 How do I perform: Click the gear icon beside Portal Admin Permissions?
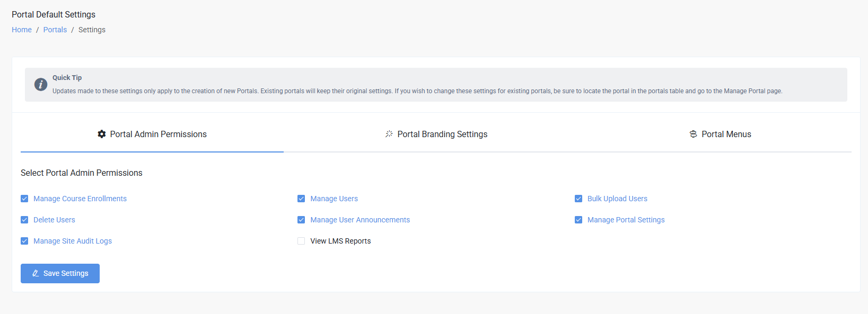tap(102, 134)
